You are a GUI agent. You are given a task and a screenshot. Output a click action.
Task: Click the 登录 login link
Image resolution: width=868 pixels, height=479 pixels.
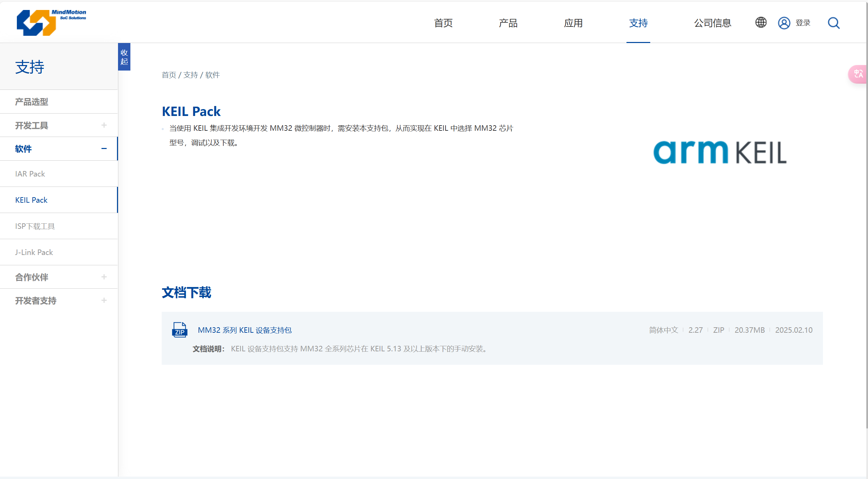tap(803, 23)
